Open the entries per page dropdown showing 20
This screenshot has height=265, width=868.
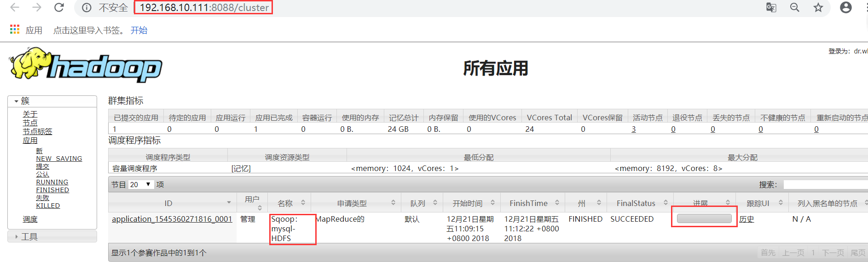[140, 184]
